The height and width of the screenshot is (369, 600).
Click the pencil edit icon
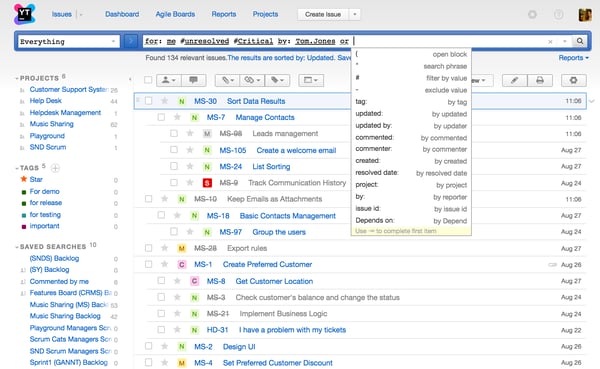point(515,80)
